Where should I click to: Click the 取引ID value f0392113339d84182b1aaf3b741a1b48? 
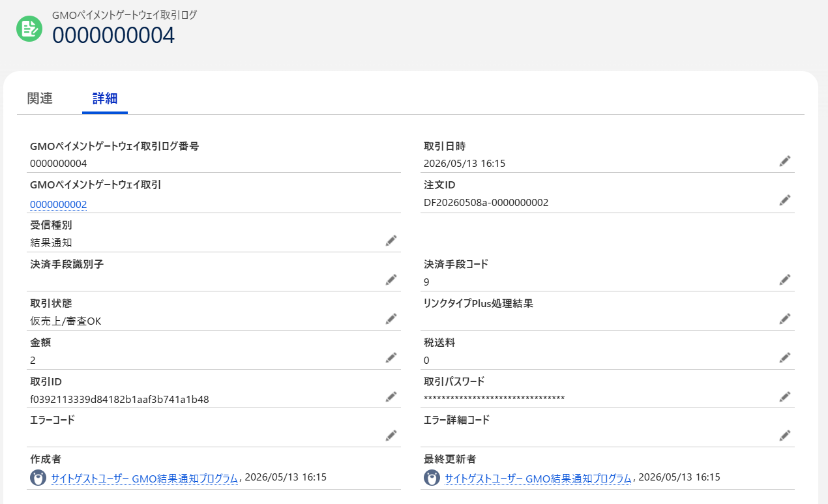(119, 399)
